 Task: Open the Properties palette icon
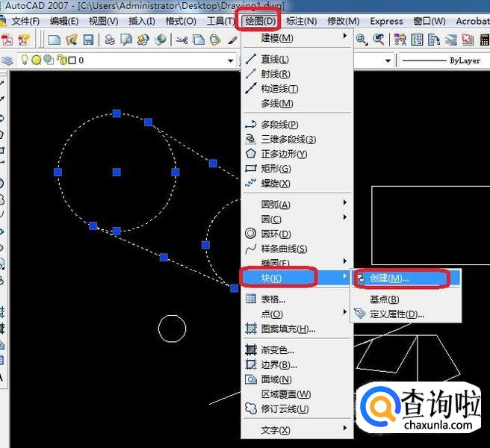pos(400,40)
